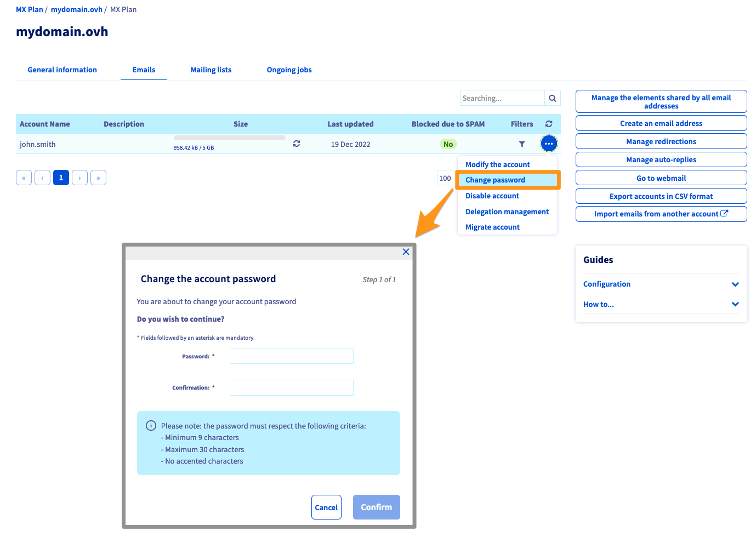Choose Delegation management menu entry
Image resolution: width=756 pixels, height=548 pixels.
tap(507, 212)
